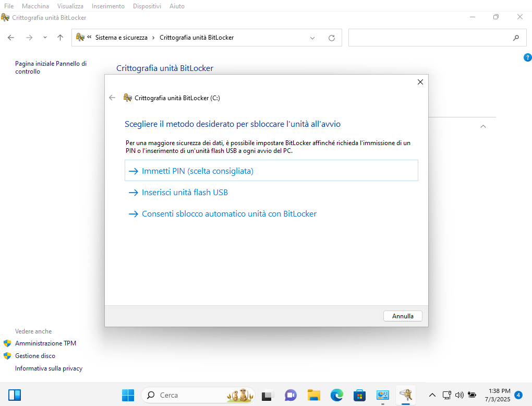The width and height of the screenshot is (532, 406).
Task: Open Task View on the taskbar
Action: tap(268, 395)
